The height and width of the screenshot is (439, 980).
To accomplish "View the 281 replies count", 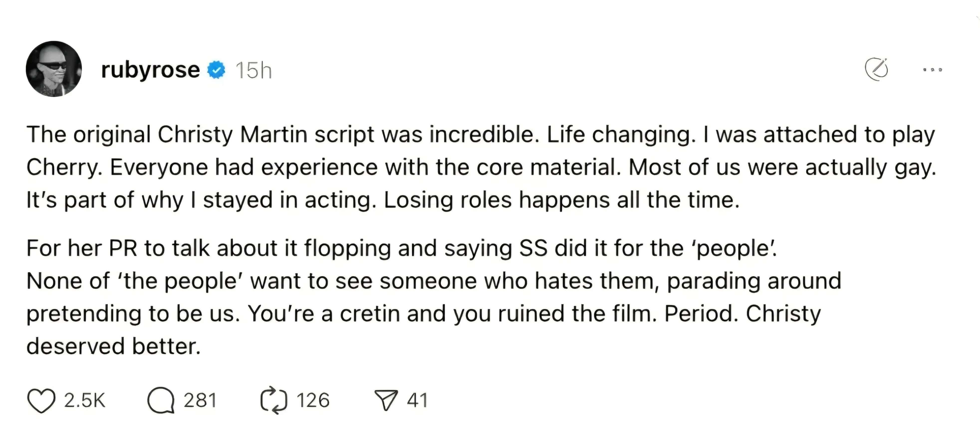I will click(x=200, y=401).
